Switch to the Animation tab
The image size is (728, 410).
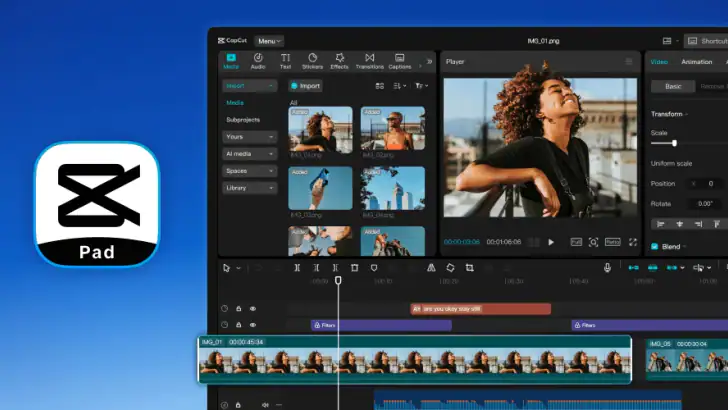[696, 62]
